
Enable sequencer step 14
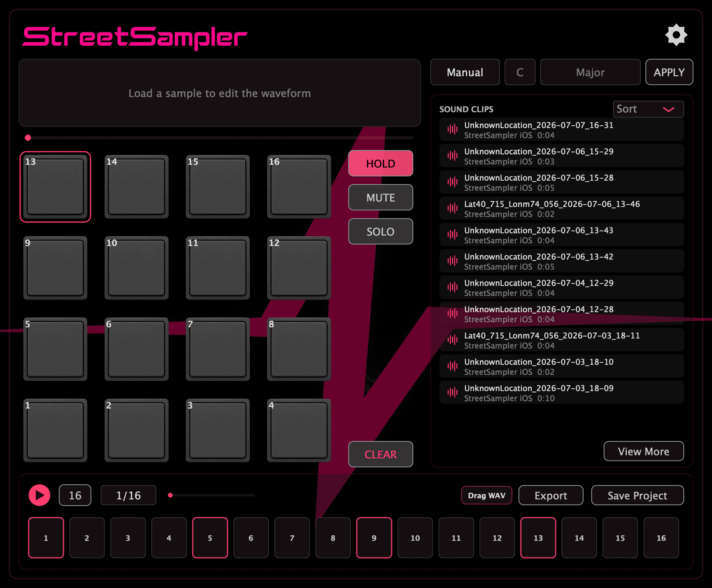point(579,538)
